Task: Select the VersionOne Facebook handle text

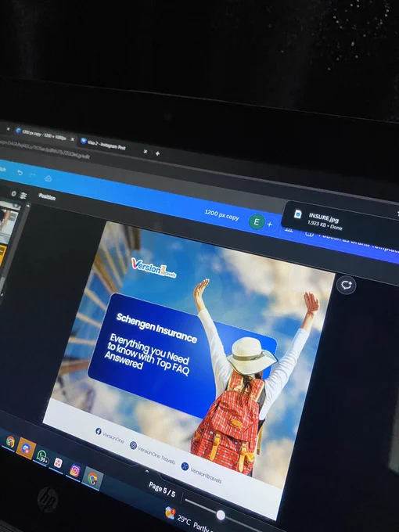Action: (x=113, y=437)
